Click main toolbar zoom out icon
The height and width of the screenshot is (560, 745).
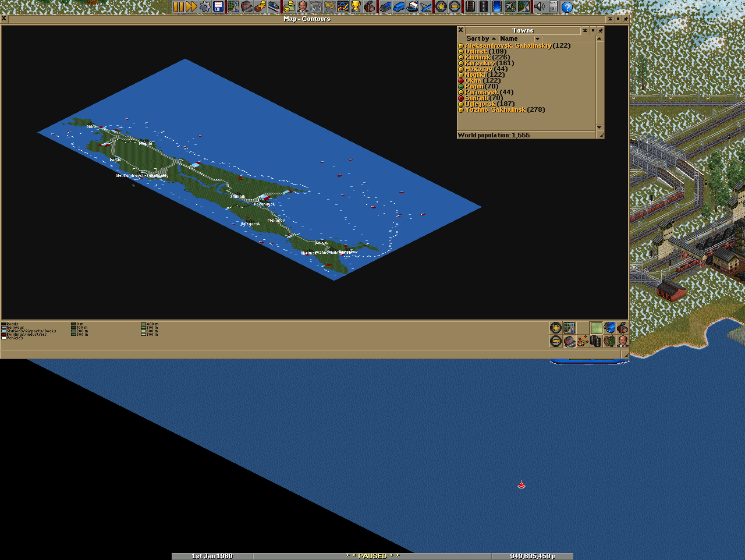point(455,7)
